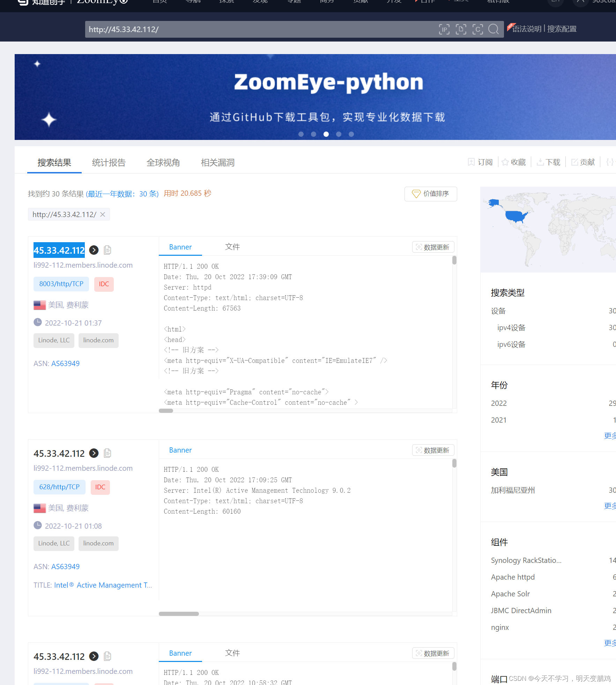Click the 价值排序 sort button
616x685 pixels.
click(x=431, y=194)
